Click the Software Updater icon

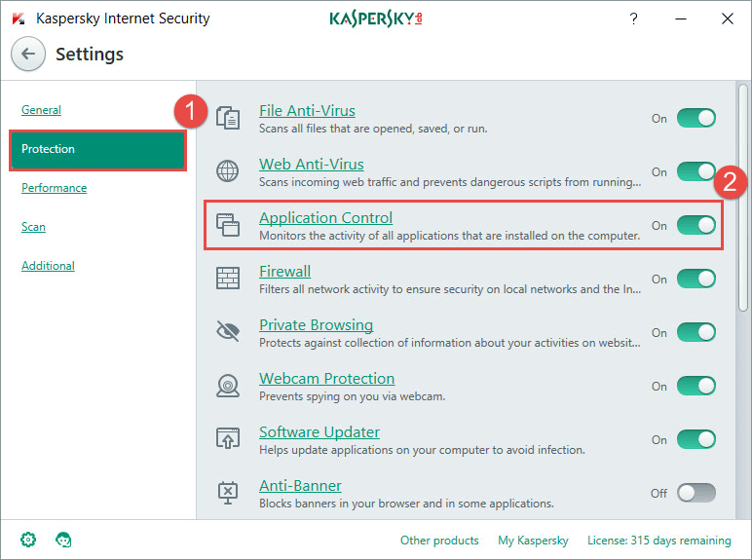(227, 439)
